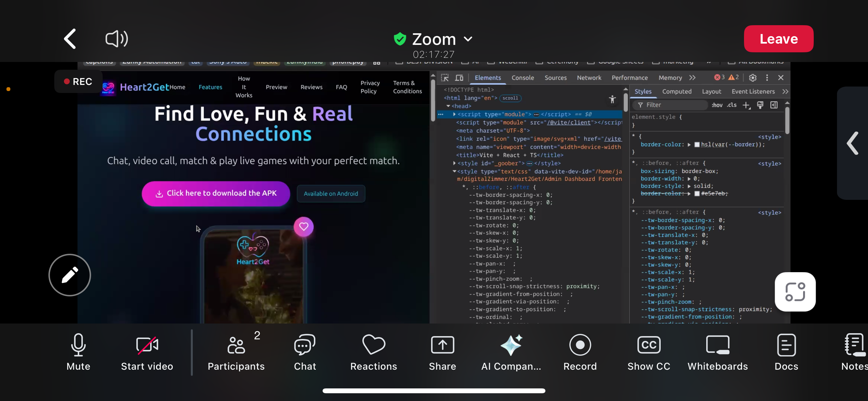
Task: Select the Computed styles tab
Action: tap(677, 92)
